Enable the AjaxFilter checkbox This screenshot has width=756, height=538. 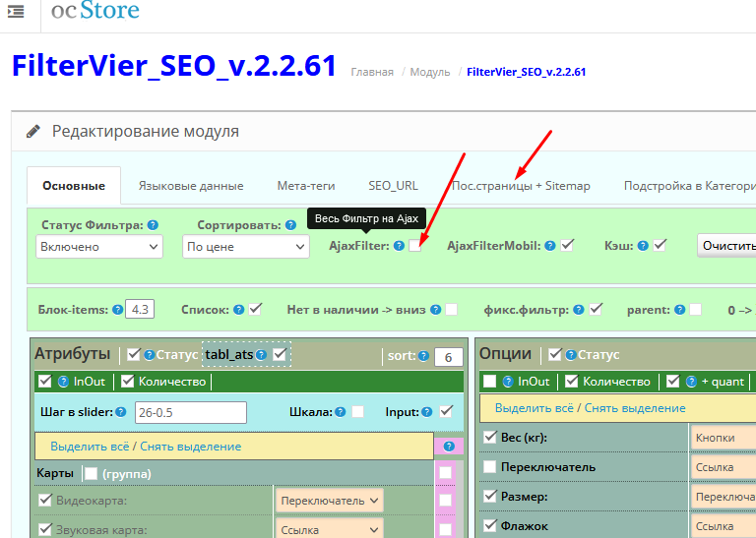415,246
